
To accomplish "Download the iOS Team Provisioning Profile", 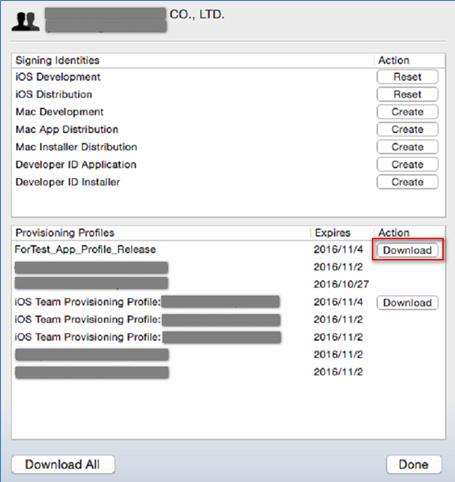I will (x=407, y=303).
